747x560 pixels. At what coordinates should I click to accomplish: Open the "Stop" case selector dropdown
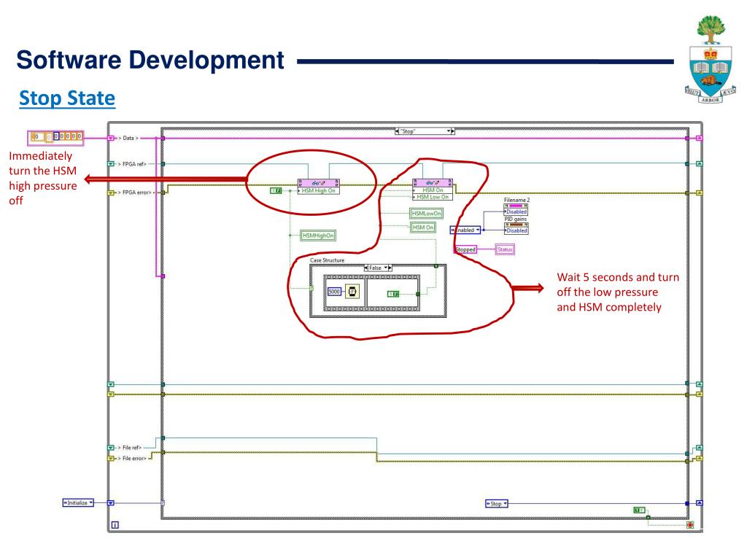(449, 131)
